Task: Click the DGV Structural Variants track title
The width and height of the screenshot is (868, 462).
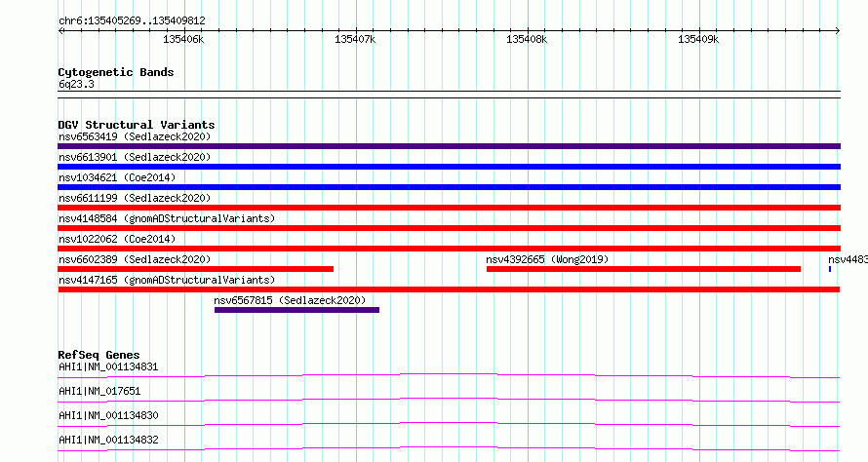Action: pyautogui.click(x=137, y=125)
